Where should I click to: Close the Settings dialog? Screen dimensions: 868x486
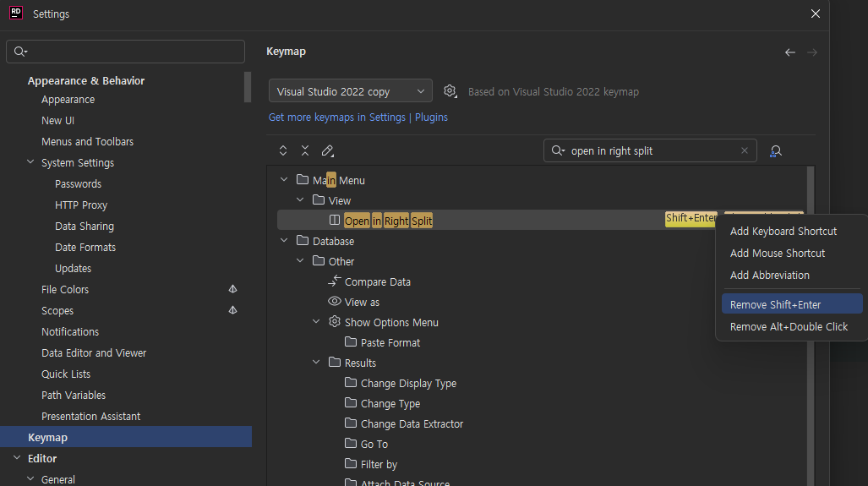(816, 14)
